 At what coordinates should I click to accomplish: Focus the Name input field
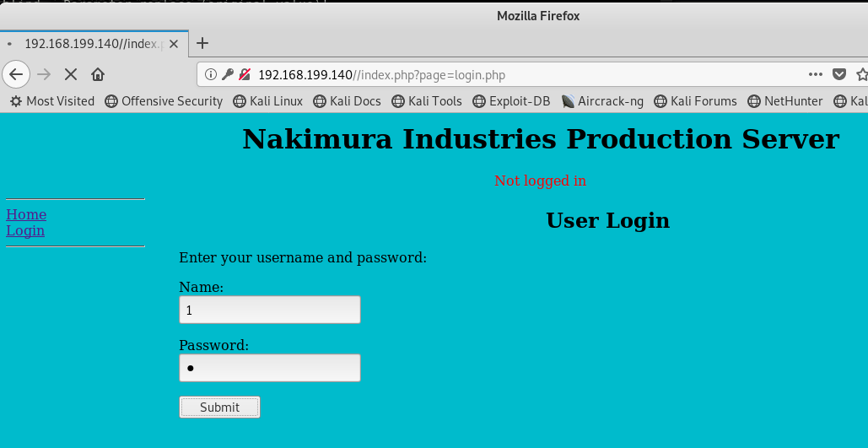coord(270,310)
